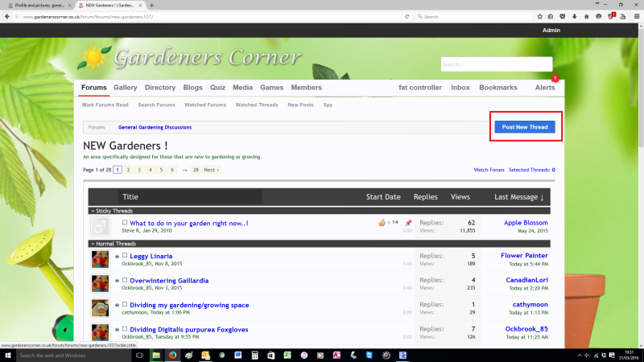Collapse the Sticky Threads section
644x362 pixels.
click(92, 211)
